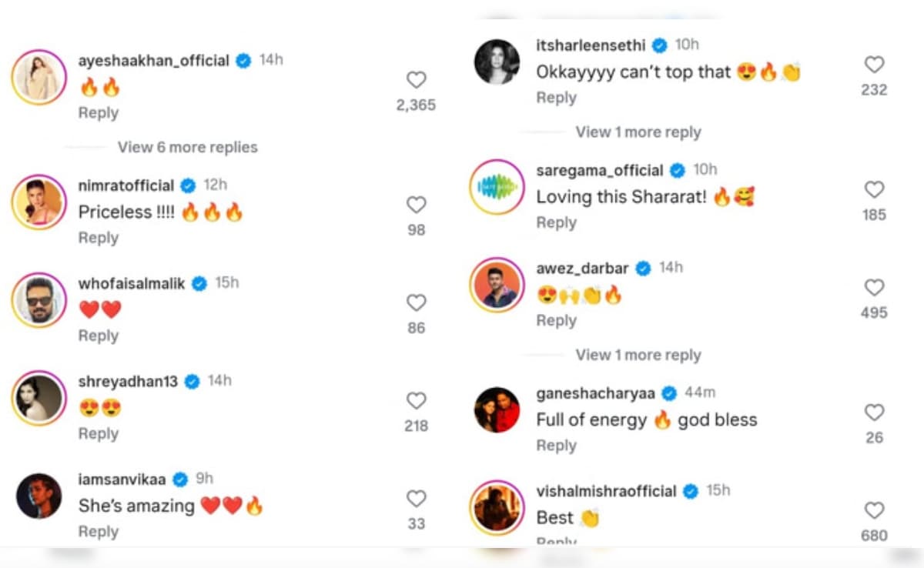The width and height of the screenshot is (924, 568).
Task: View whofaisalmalik's profile avatar
Action: tap(39, 299)
